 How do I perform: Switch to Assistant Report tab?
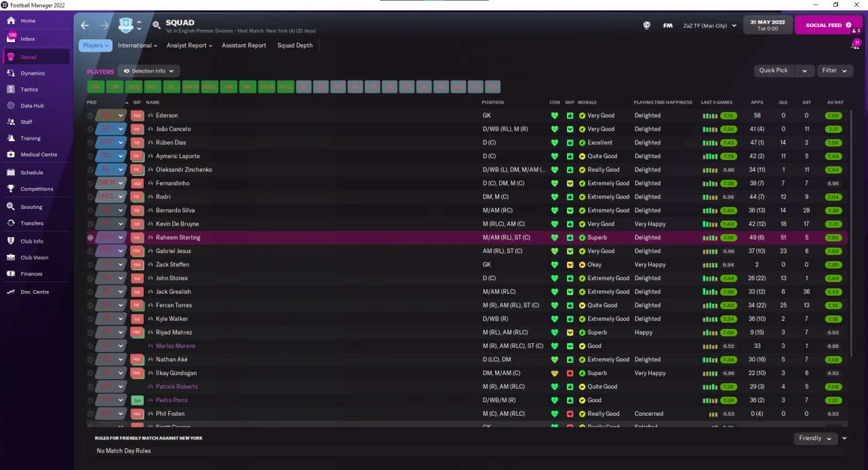click(244, 45)
